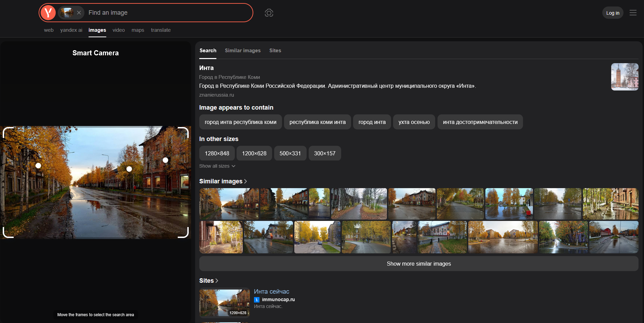Open camera image search icon
The width and height of the screenshot is (644, 323).
269,13
